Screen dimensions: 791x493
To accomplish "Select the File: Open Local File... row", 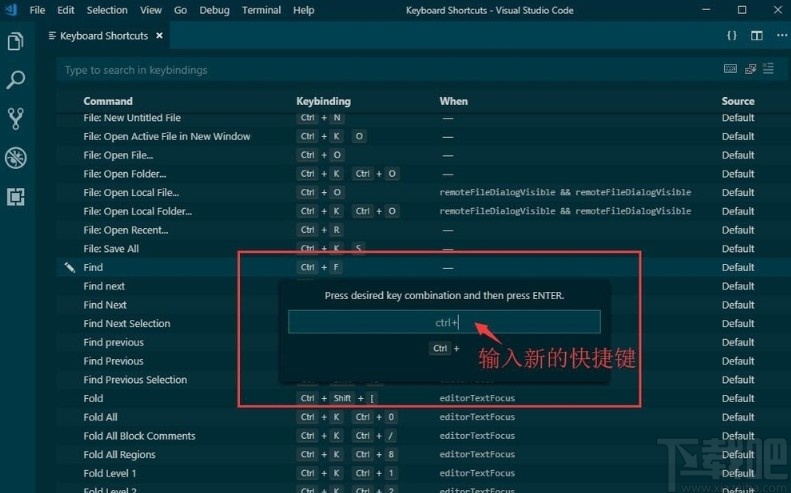I will (x=423, y=192).
